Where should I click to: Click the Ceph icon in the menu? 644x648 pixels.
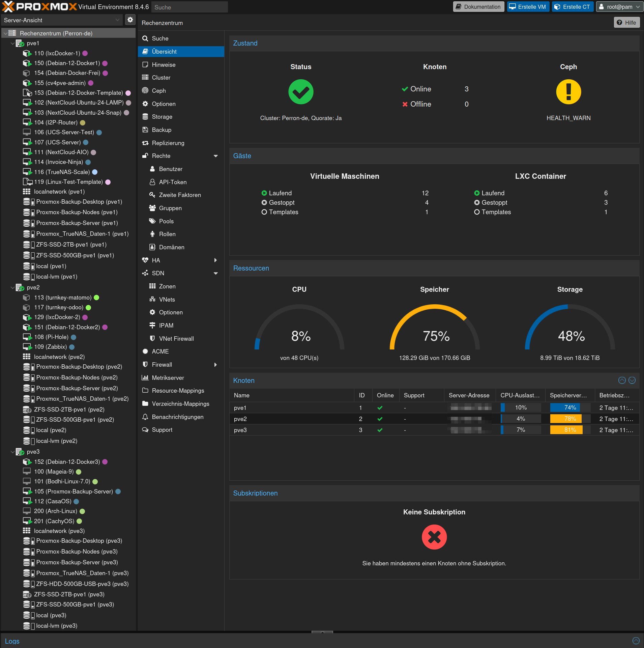coord(145,91)
